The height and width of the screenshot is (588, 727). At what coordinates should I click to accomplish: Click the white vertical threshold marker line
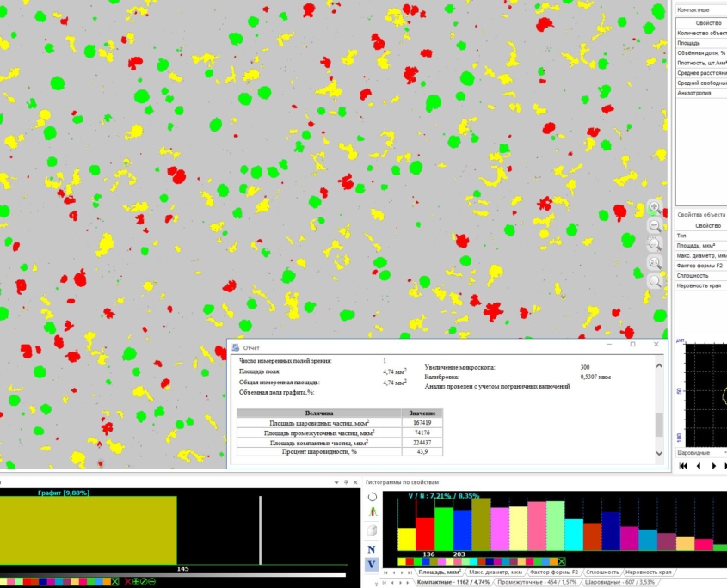point(260,530)
